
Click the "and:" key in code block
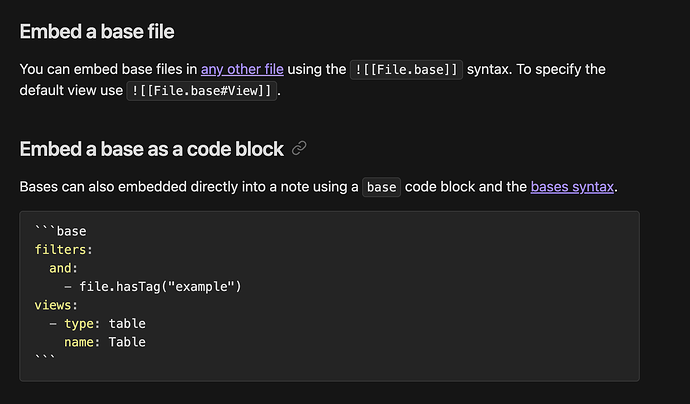click(x=64, y=269)
